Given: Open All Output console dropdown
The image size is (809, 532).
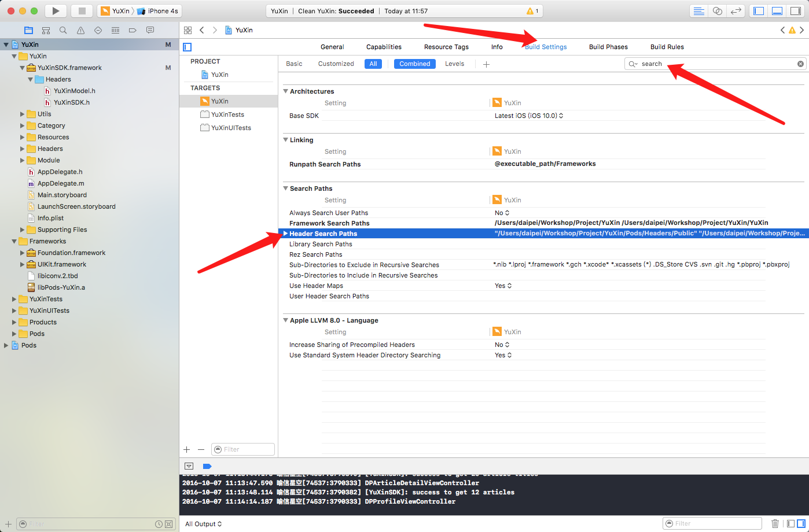Looking at the screenshot, I should (204, 524).
